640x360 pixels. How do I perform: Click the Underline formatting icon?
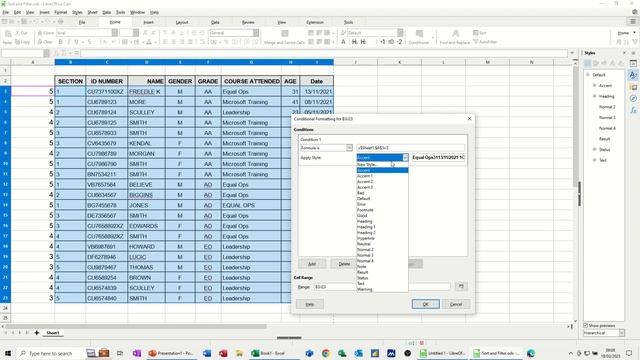pyautogui.click(x=76, y=42)
